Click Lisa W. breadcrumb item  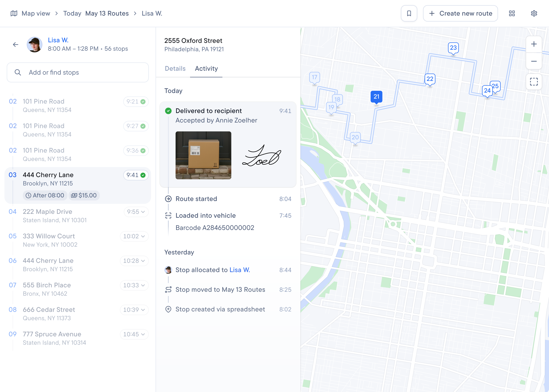coord(152,13)
